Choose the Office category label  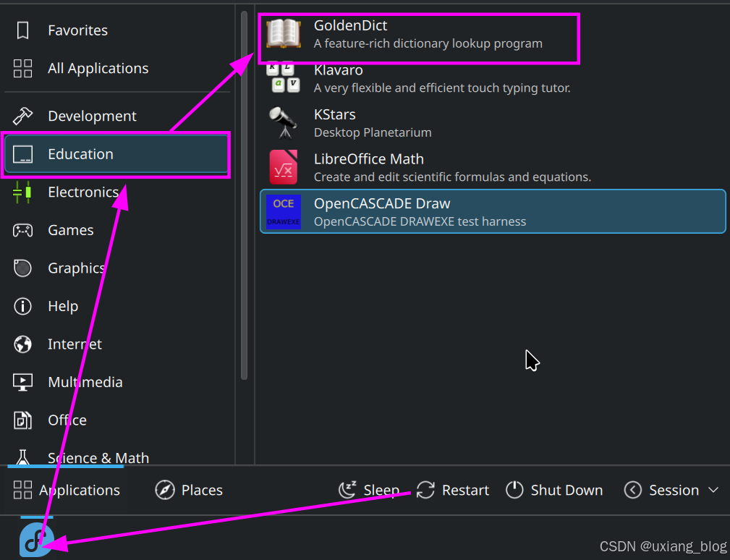[67, 420]
